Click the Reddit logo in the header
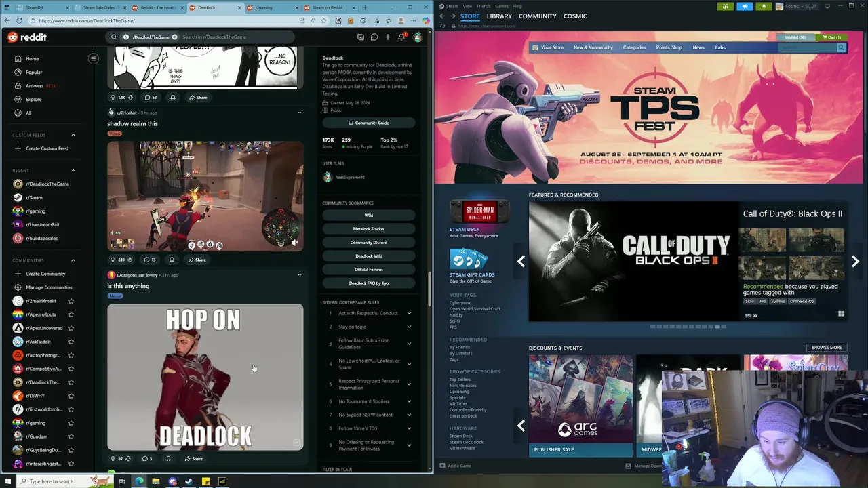Viewport: 868px width, 488px height. coord(27,37)
